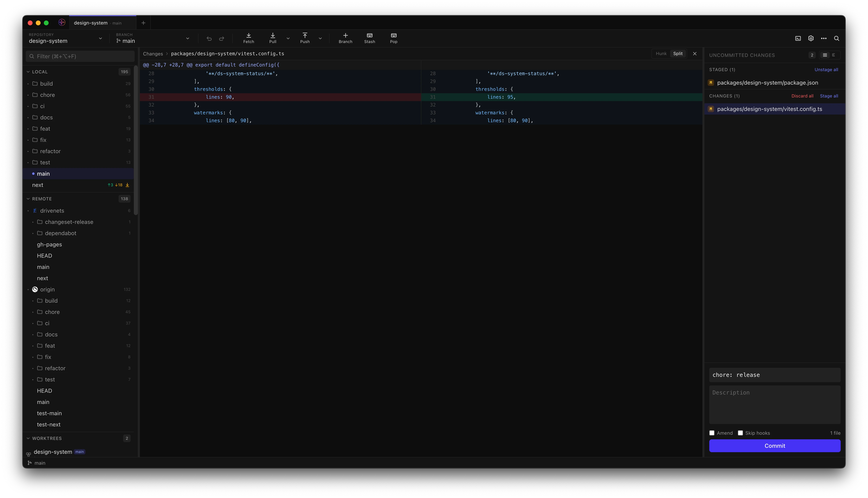Click the branch filter input field
868x498 pixels.
80,56
